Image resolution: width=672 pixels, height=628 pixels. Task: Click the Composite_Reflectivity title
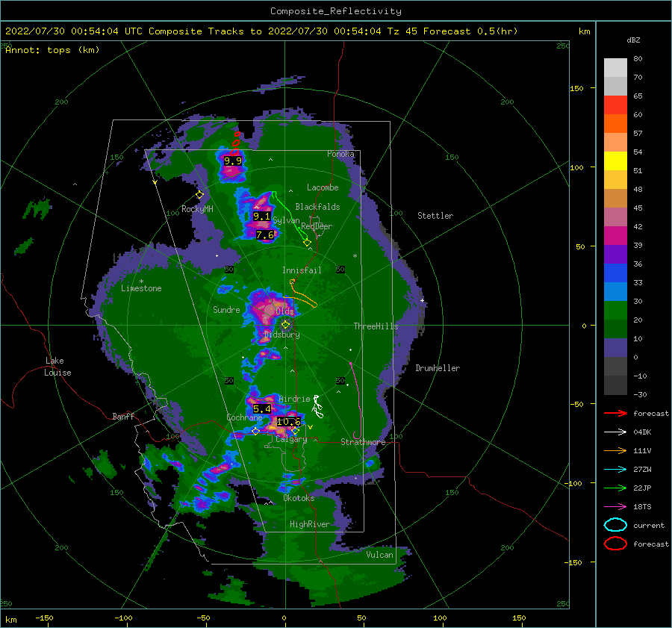[336, 11]
